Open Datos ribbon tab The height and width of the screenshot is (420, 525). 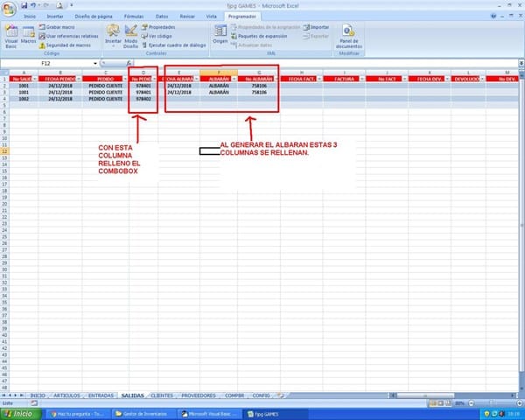coord(162,17)
